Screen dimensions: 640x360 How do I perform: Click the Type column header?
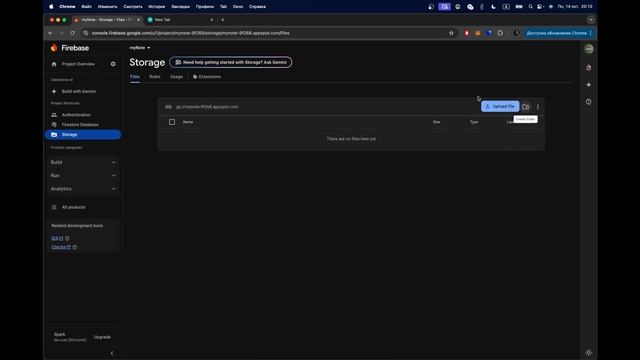tap(474, 122)
